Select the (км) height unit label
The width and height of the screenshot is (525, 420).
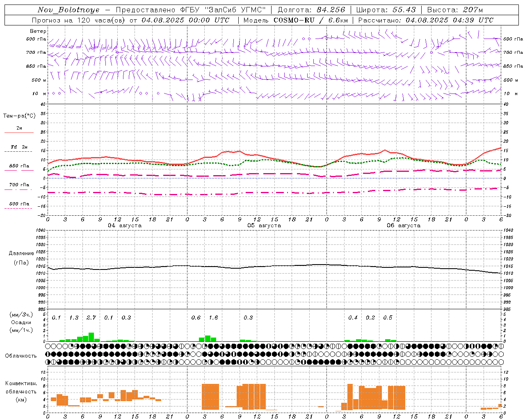pos(21,399)
